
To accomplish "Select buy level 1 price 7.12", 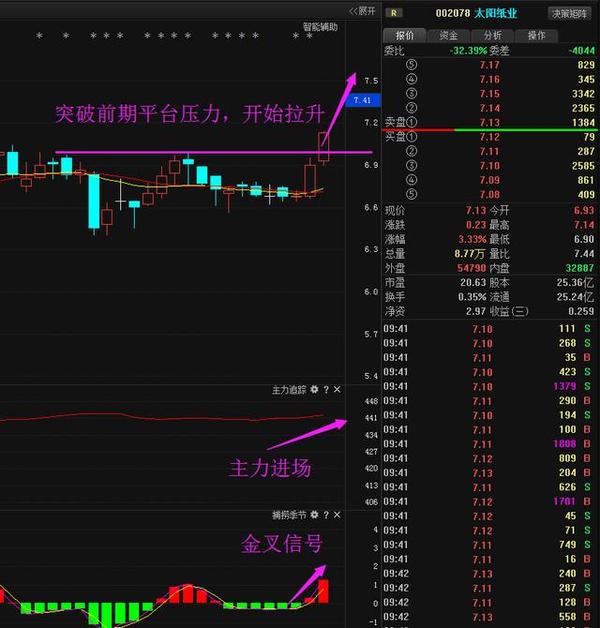I will (489, 135).
